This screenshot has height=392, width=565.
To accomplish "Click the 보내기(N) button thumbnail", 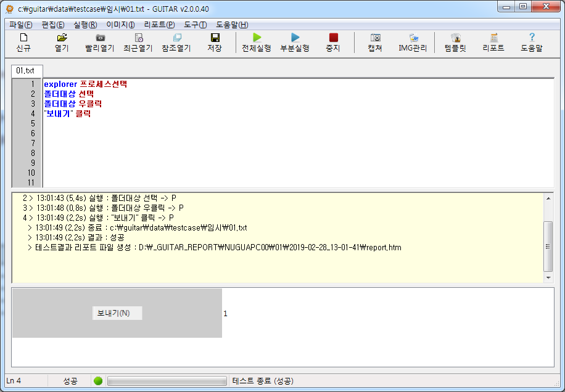I will [117, 313].
